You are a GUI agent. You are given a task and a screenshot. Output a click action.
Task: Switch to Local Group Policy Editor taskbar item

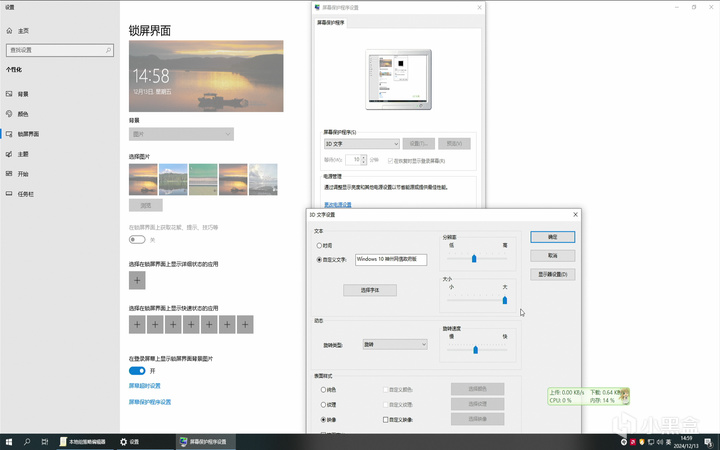pos(83,442)
